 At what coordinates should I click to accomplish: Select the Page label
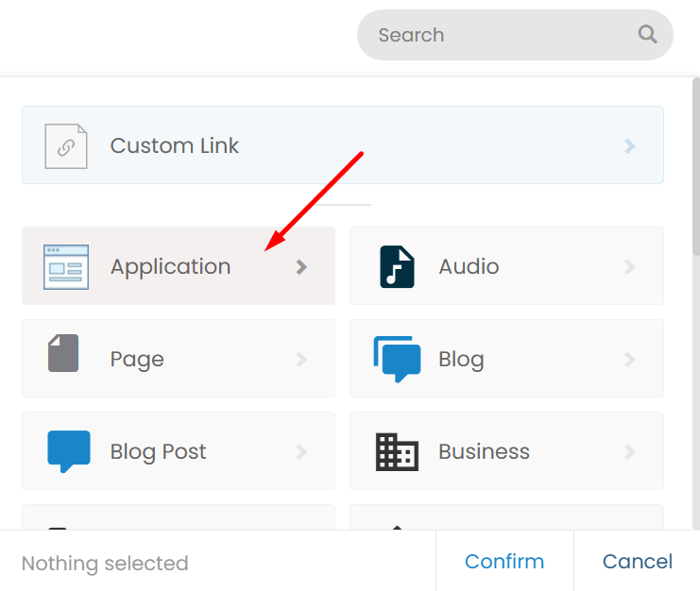(x=137, y=360)
